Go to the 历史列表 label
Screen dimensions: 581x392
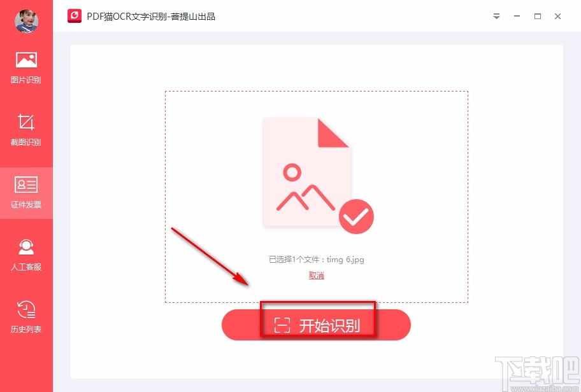pos(26,329)
